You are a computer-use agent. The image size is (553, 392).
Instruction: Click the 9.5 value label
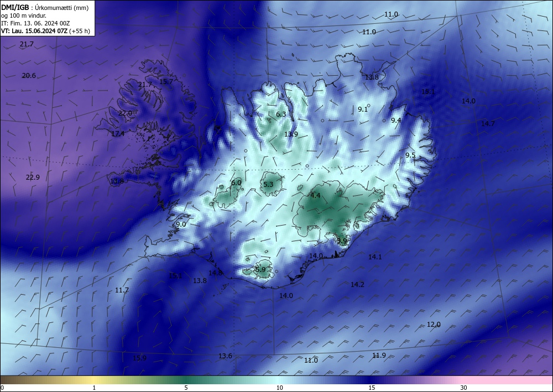[410, 155]
